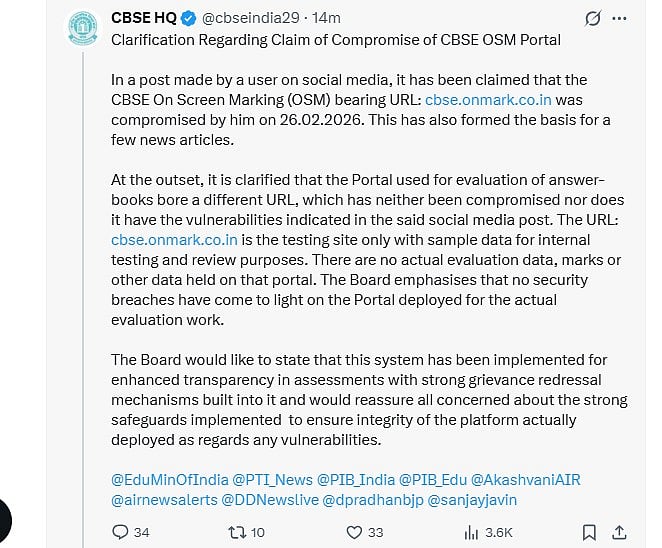This screenshot has width=662, height=548.
Task: Open the @AkashvaniAIR mention
Action: click(526, 480)
